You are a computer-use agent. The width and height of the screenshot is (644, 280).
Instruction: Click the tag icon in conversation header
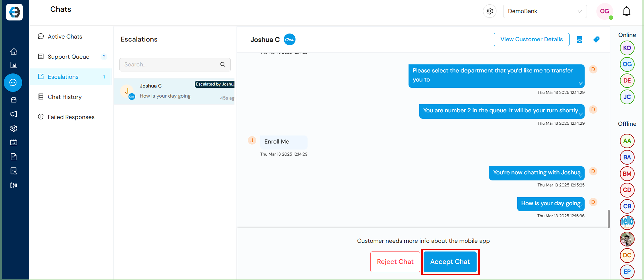tap(596, 39)
